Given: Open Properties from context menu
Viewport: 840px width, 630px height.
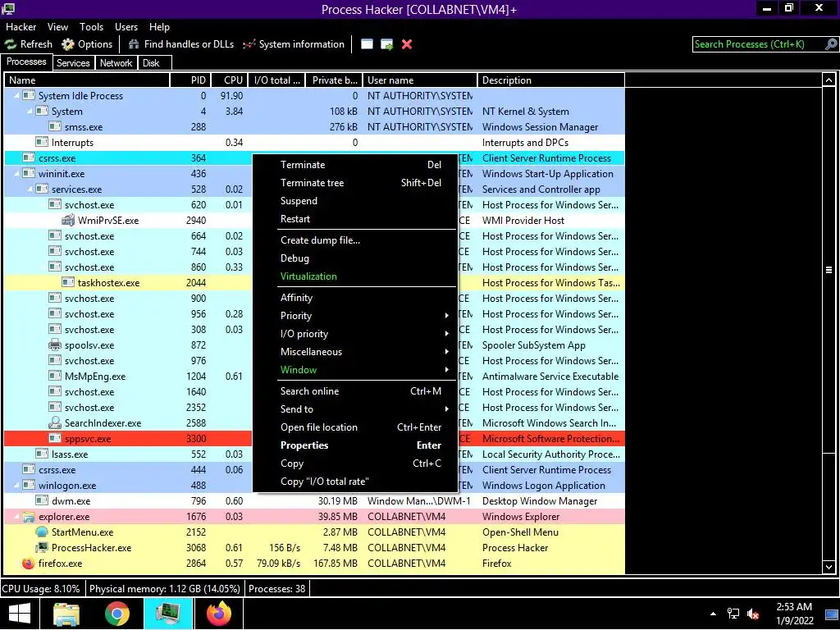Looking at the screenshot, I should (x=355, y=445).
